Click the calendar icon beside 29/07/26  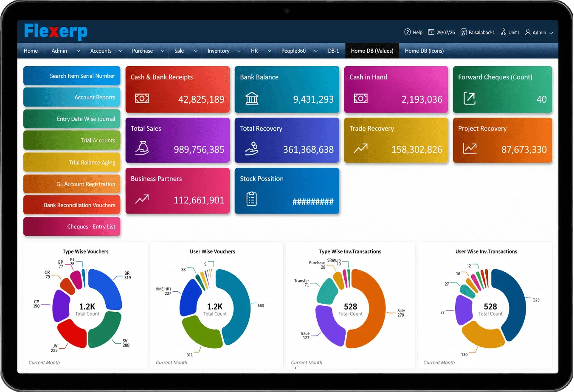pyautogui.click(x=431, y=32)
